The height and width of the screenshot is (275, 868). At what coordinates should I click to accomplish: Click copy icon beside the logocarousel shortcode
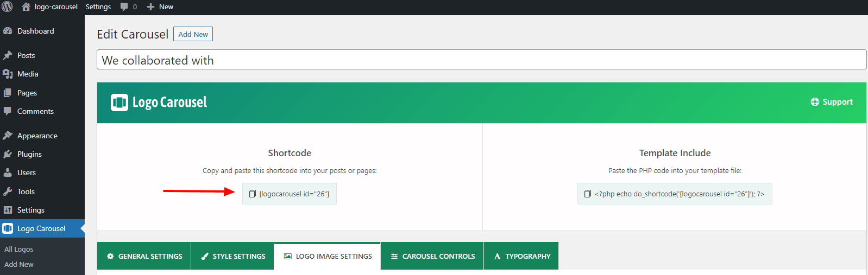point(252,194)
